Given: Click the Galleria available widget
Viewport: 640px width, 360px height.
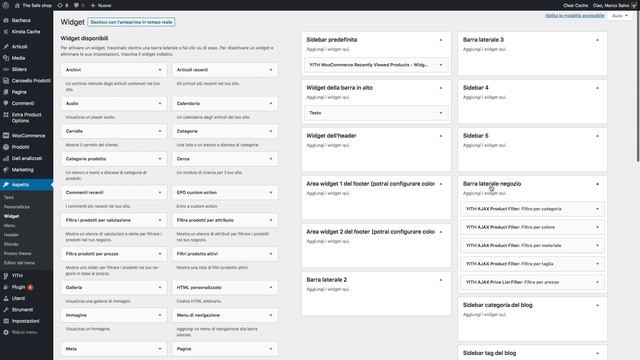Looking at the screenshot, I should pyautogui.click(x=114, y=287).
